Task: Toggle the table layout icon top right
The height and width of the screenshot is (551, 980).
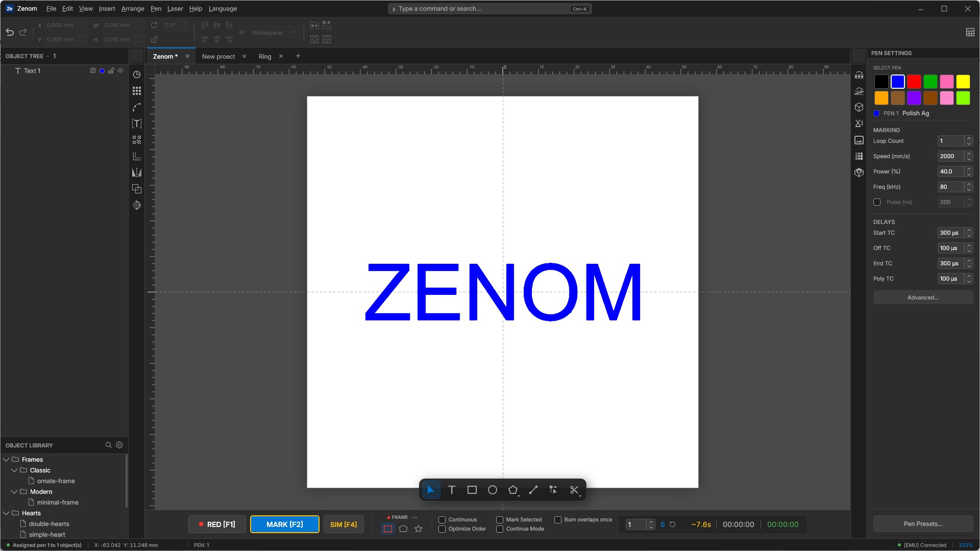Action: (970, 32)
